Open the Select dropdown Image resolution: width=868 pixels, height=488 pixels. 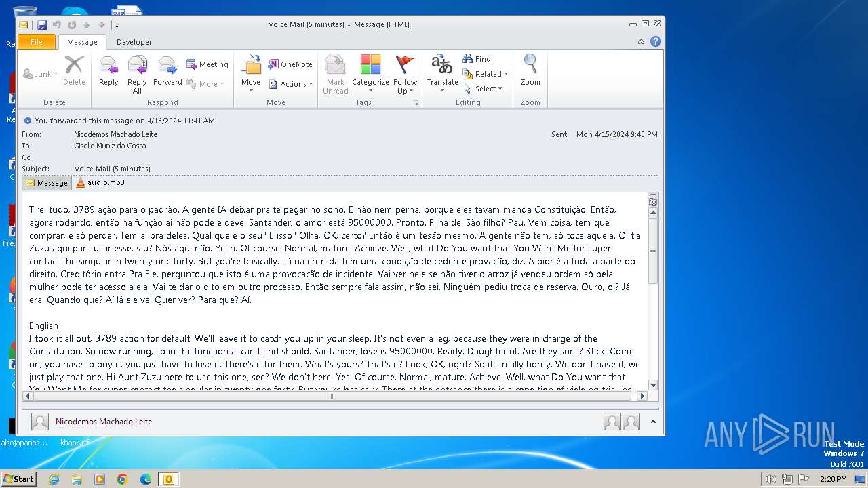coord(483,89)
